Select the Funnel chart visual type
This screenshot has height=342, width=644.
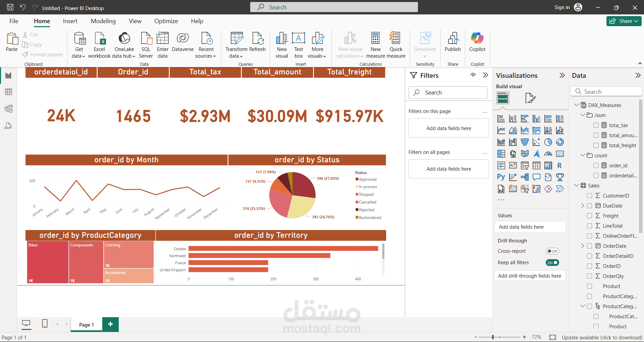(525, 142)
